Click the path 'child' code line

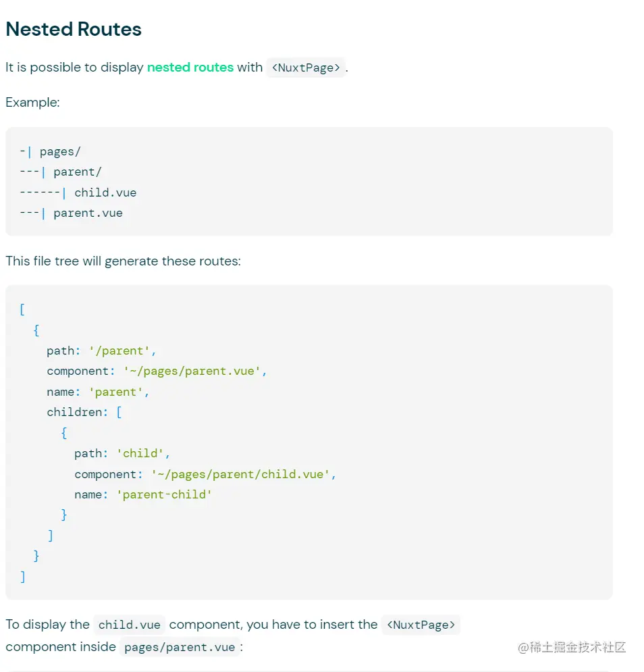122,453
